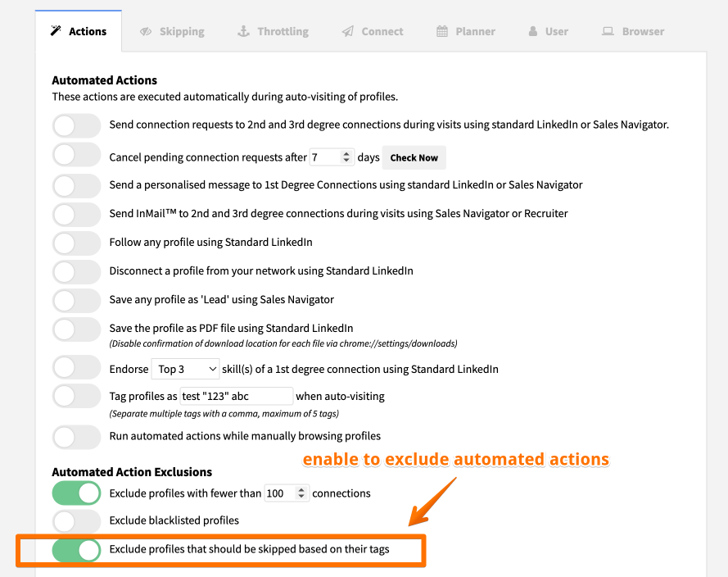The width and height of the screenshot is (728, 577).
Task: Disable exclude profiles with fewer connections
Action: click(x=77, y=493)
